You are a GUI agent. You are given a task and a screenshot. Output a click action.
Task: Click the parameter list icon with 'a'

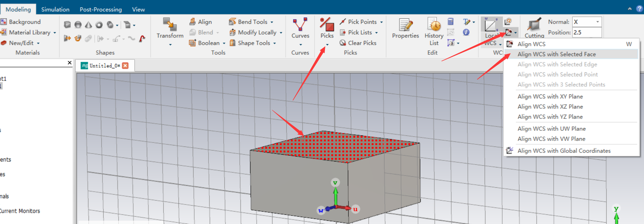coord(451,43)
